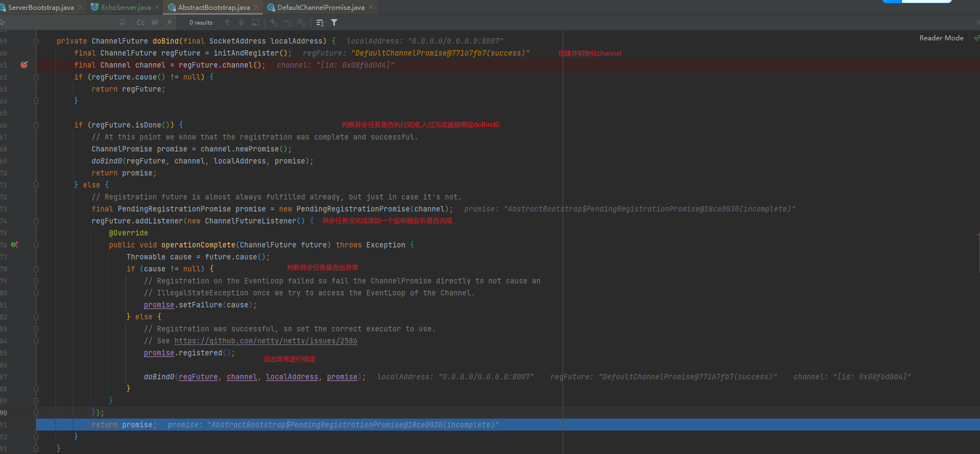Open the github netty issues 2586 link
This screenshot has height=454, width=980.
pyautogui.click(x=266, y=341)
